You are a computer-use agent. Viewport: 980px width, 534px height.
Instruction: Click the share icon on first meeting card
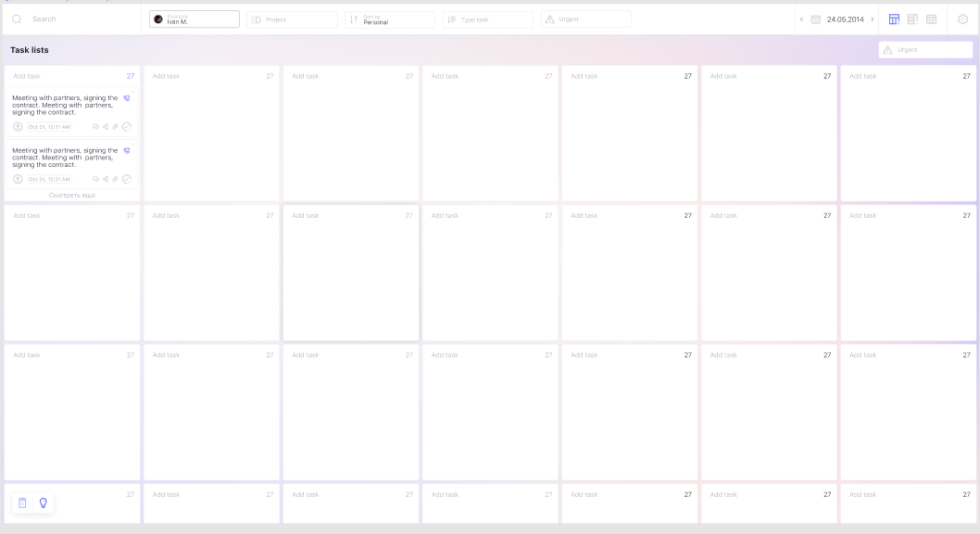[x=106, y=127]
